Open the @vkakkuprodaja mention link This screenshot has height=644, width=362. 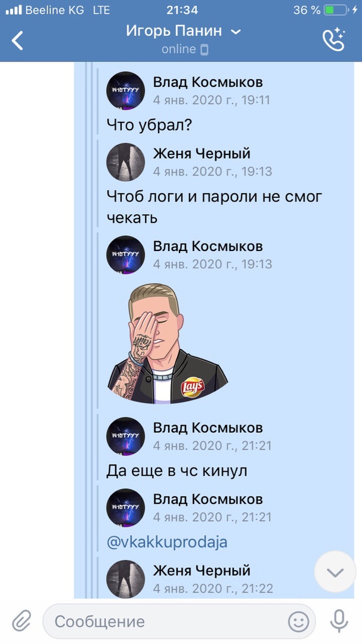167,542
